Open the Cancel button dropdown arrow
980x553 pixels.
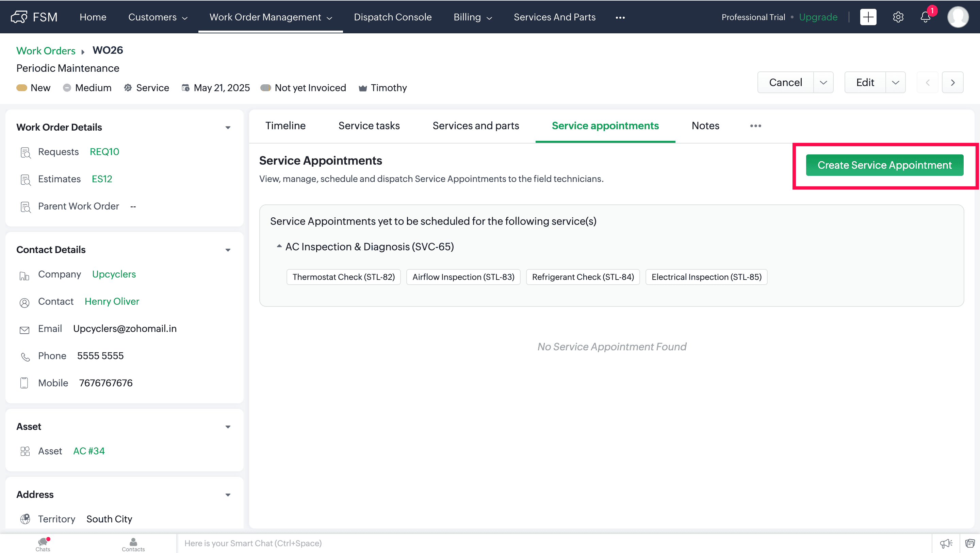click(x=823, y=83)
